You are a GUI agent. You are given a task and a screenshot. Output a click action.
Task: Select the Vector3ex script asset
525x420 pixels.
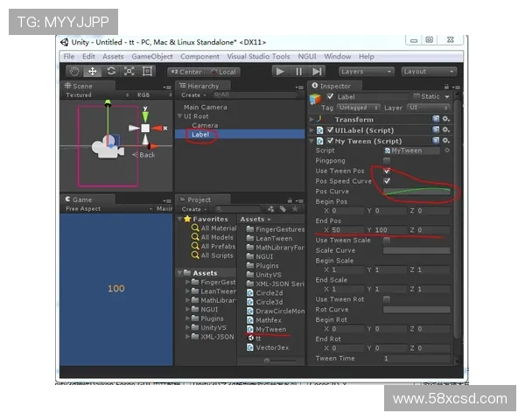(x=268, y=347)
